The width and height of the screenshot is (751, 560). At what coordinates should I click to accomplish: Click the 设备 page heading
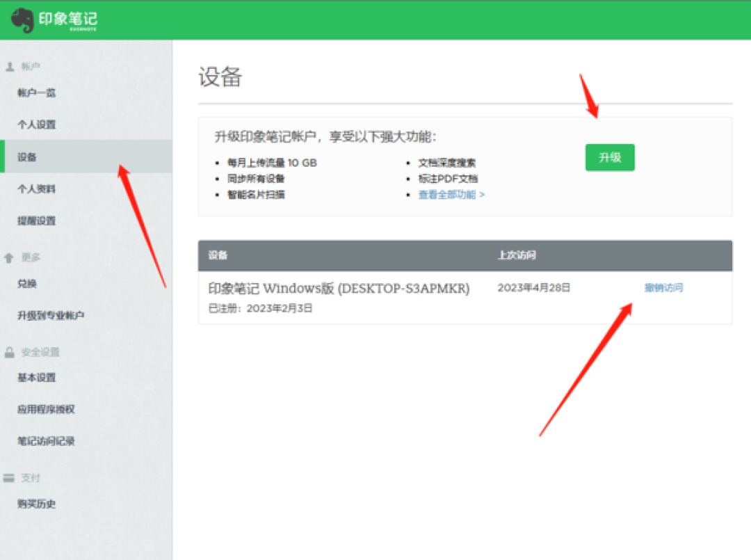pyautogui.click(x=220, y=77)
